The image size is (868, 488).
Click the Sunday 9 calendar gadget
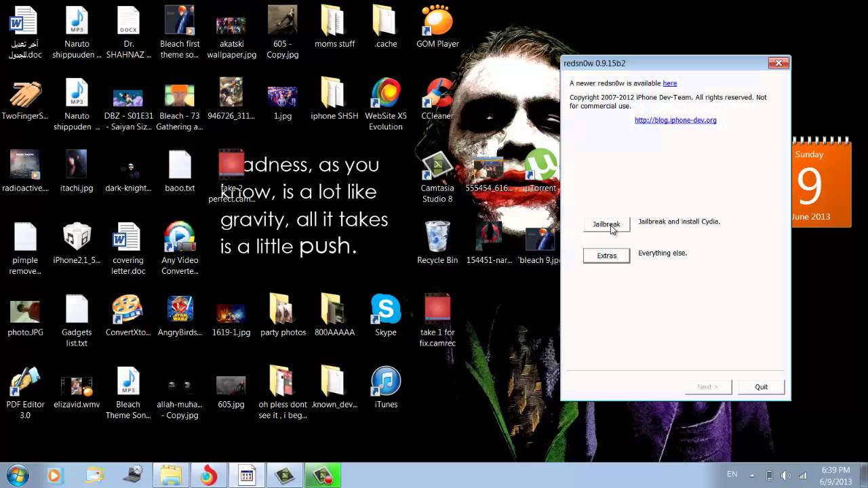pyautogui.click(x=821, y=183)
